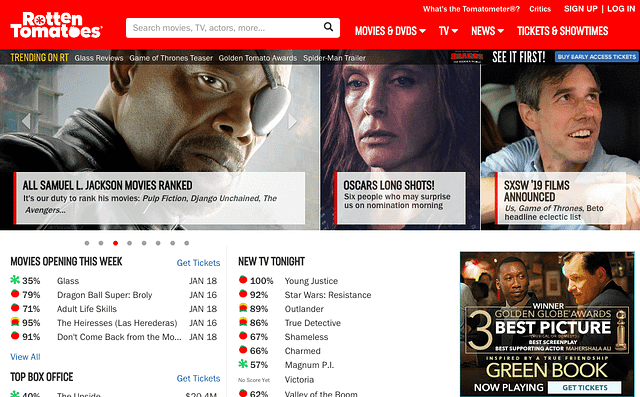The width and height of the screenshot is (640, 397).
Task: Open Shameless show title
Action: click(306, 337)
